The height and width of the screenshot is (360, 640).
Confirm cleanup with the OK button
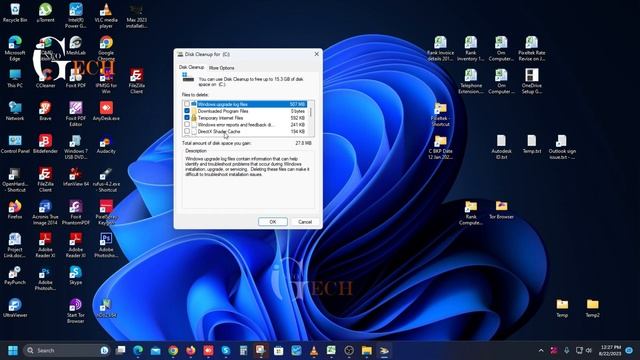(x=273, y=222)
